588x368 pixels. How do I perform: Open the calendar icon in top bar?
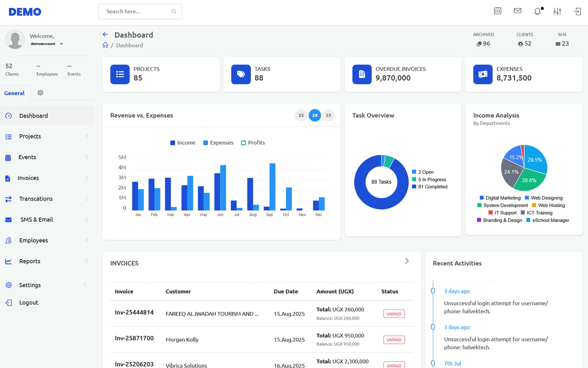point(498,11)
